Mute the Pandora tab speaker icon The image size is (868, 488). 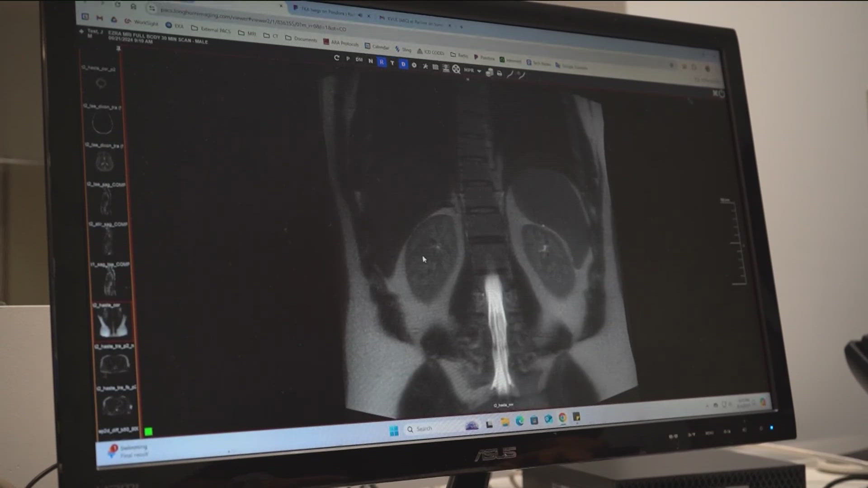(360, 15)
